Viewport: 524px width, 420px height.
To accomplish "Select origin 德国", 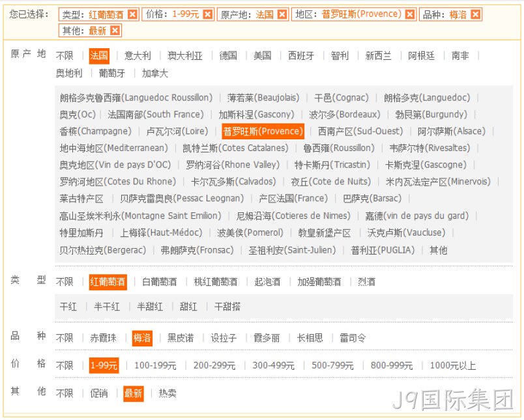I will pos(228,56).
